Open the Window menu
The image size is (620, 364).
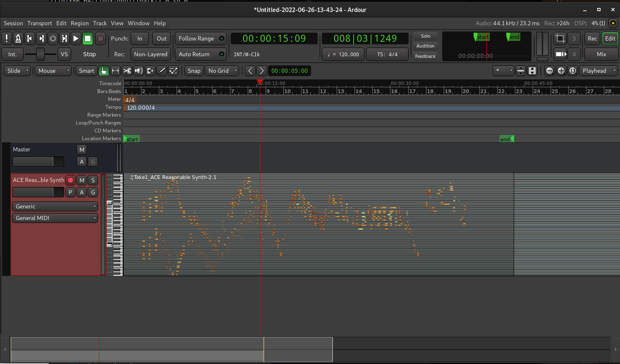(139, 23)
